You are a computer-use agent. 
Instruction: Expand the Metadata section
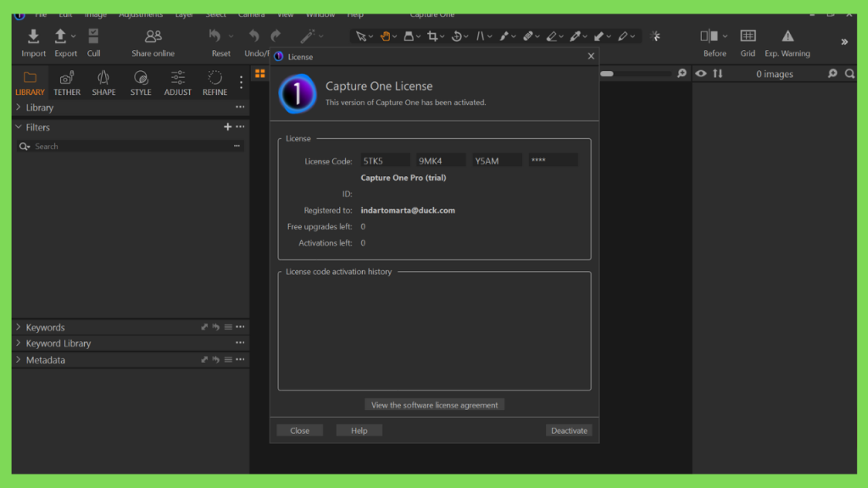[x=19, y=359]
